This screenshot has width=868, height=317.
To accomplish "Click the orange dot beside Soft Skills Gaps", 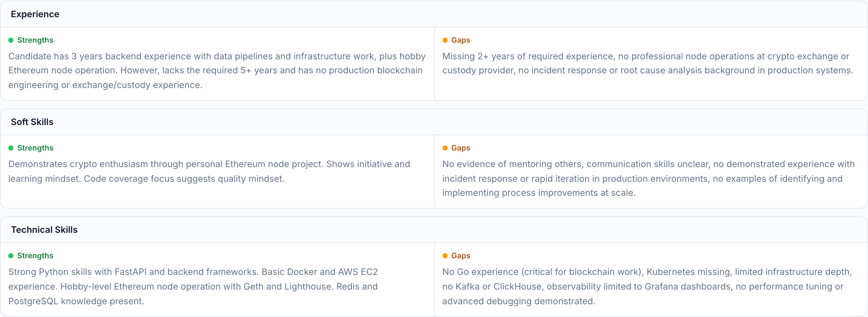I will pyautogui.click(x=445, y=148).
